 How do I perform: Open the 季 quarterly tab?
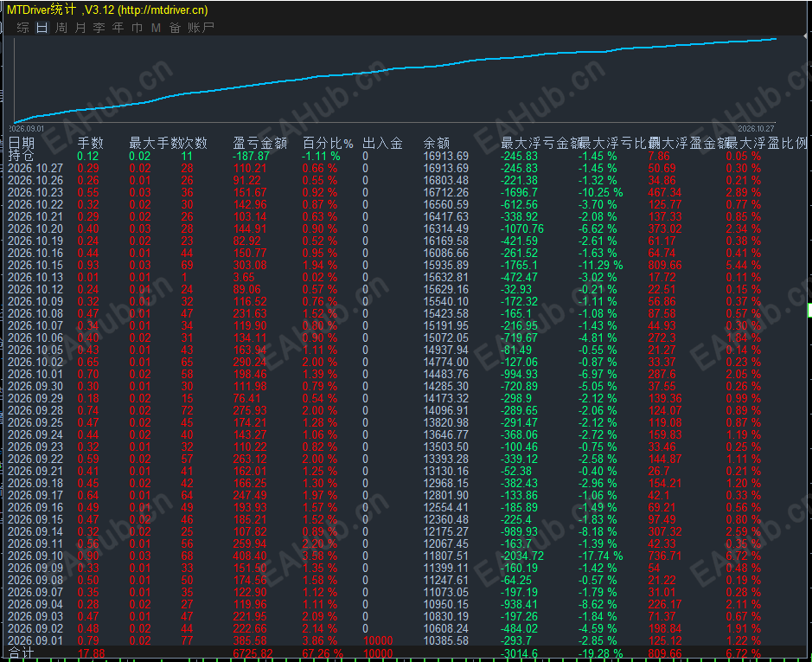click(99, 28)
